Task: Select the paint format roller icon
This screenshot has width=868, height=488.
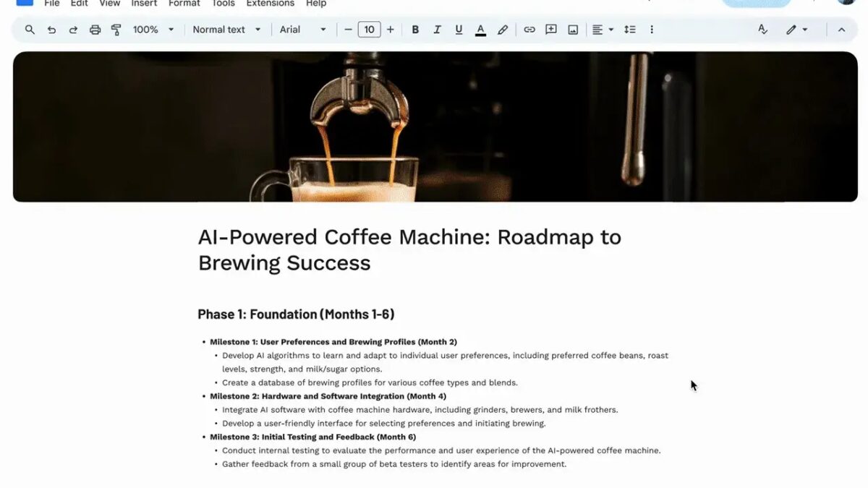Action: (x=116, y=30)
